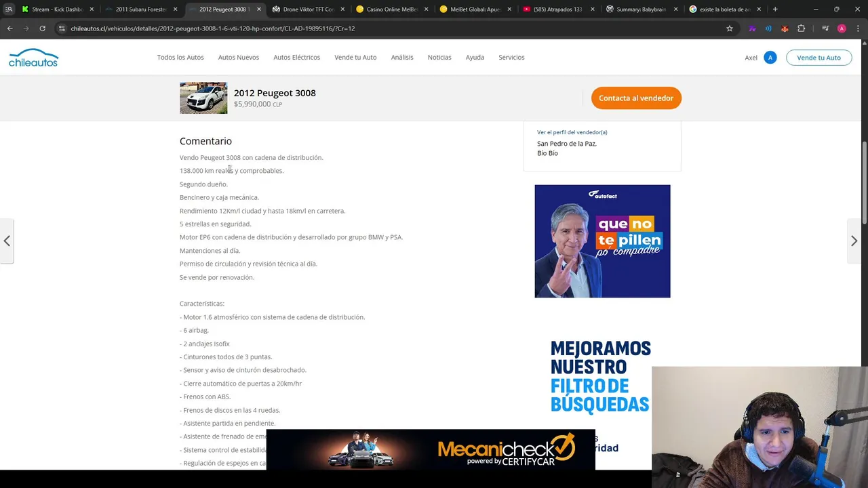Open the tab search button
Image resolution: width=868 pixels, height=488 pixels.
9,9
